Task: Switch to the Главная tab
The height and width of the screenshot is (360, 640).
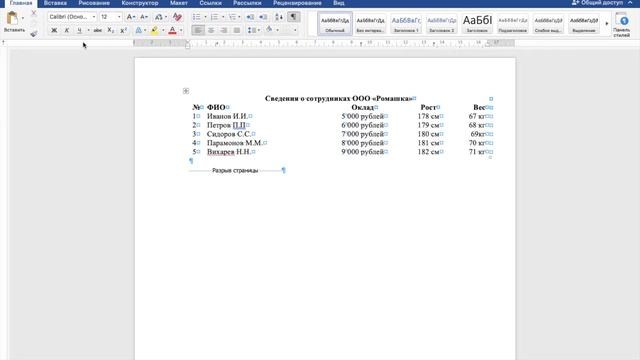Action: click(21, 3)
